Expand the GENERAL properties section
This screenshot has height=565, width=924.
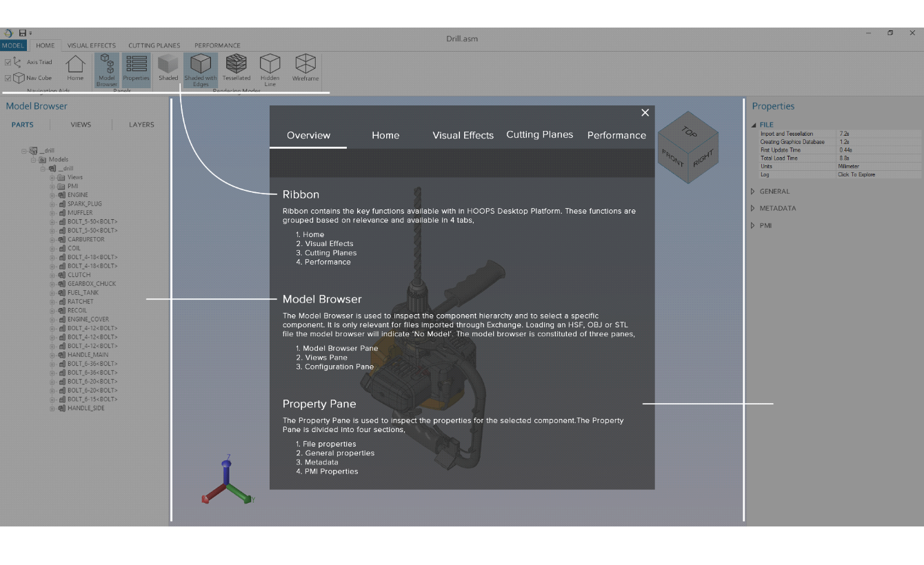(x=753, y=192)
